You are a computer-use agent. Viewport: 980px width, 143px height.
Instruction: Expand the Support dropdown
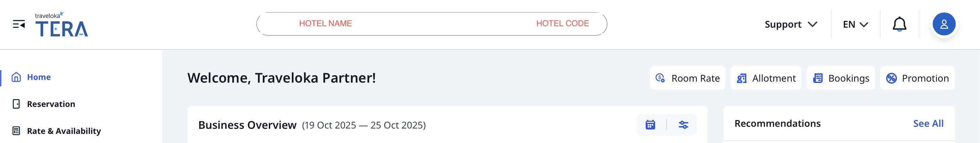click(791, 24)
